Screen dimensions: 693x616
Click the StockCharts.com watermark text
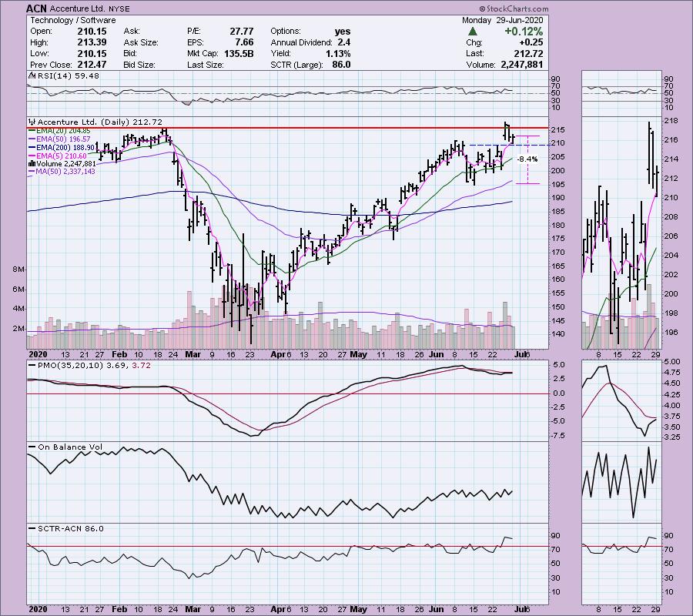514,8
